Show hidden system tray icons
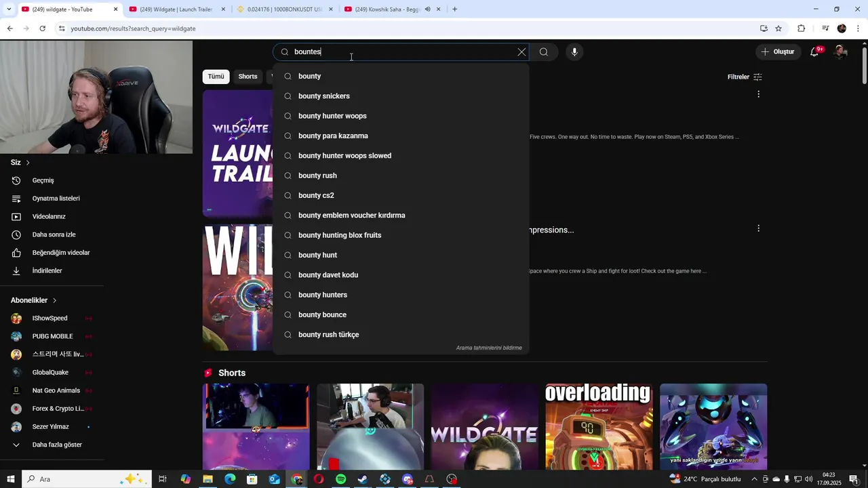This screenshot has width=868, height=488. click(x=754, y=479)
